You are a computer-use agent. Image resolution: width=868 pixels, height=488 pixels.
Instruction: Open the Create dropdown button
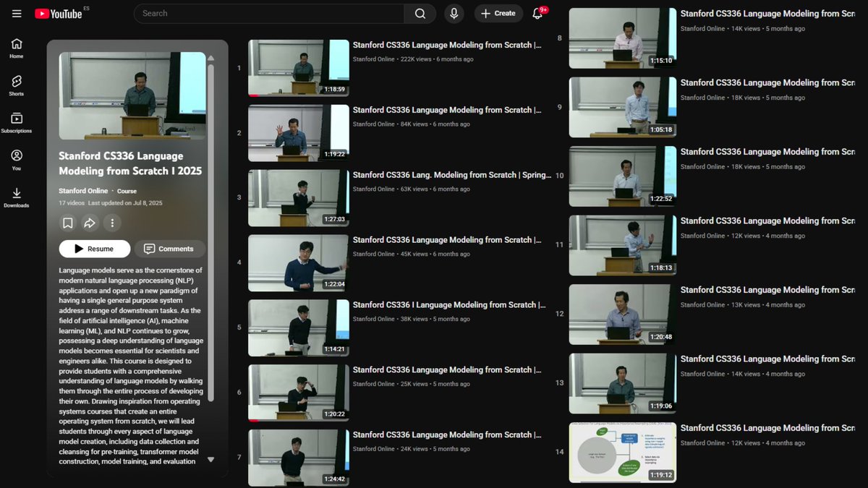tap(498, 14)
